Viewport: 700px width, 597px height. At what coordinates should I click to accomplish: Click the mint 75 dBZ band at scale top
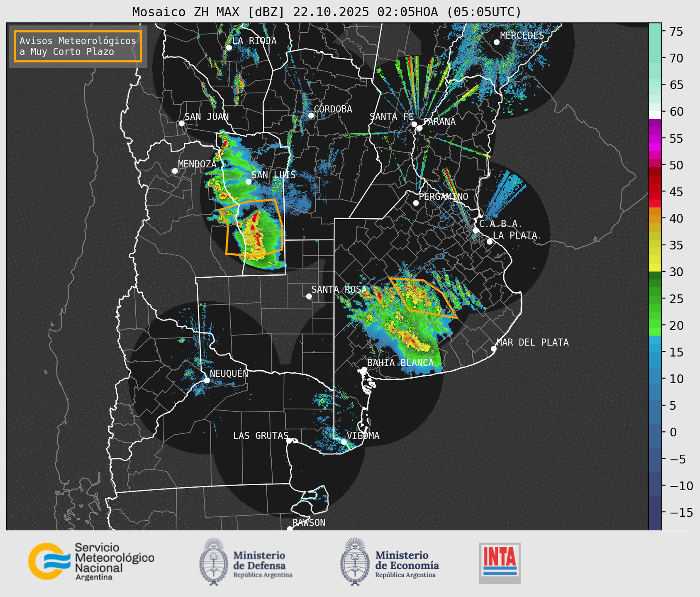click(x=655, y=31)
